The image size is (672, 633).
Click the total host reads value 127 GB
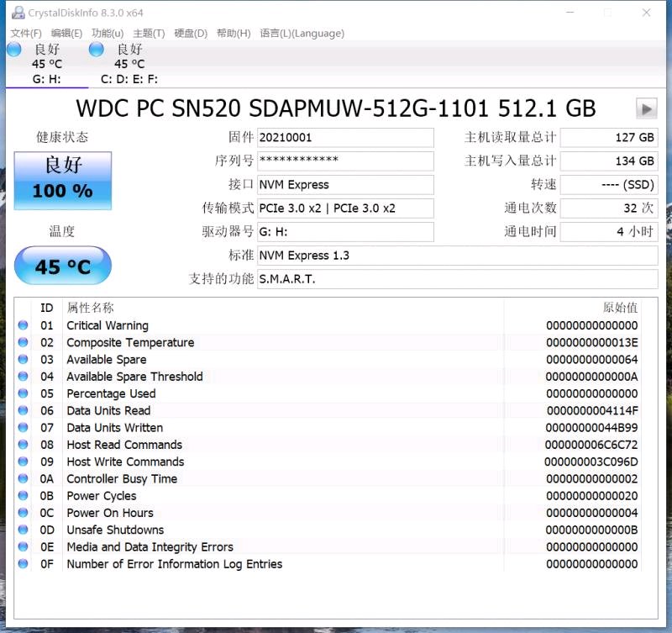pos(609,138)
